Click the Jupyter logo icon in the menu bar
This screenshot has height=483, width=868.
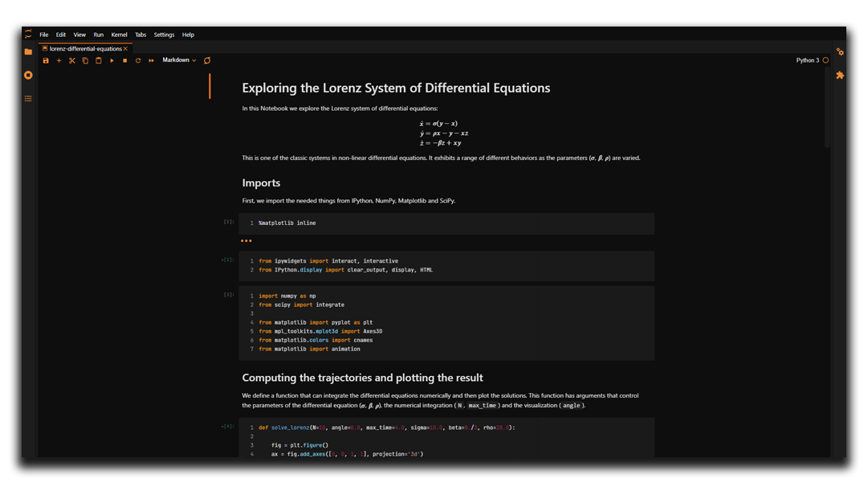pyautogui.click(x=28, y=35)
